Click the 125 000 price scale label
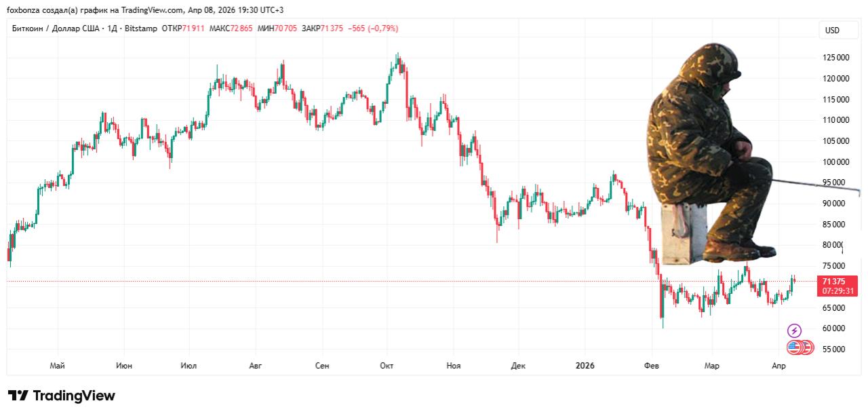The width and height of the screenshot is (868, 416). pos(835,58)
